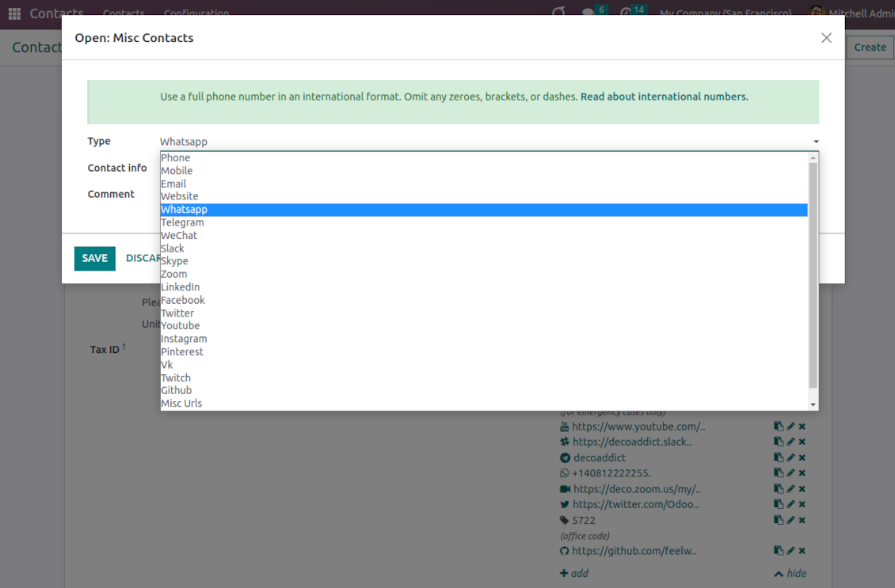895x588 pixels.
Task: Choose Pinterest in the Type list
Action: 484,352
